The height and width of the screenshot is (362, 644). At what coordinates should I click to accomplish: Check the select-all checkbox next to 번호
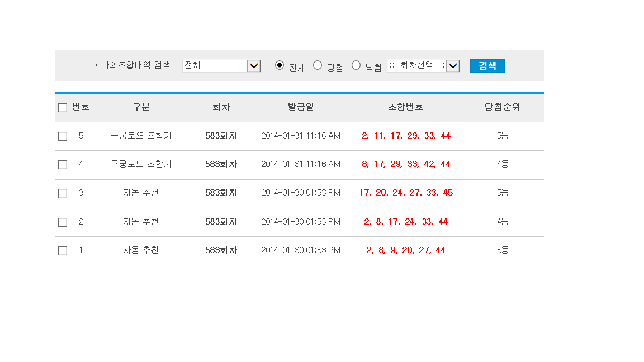pos(63,108)
